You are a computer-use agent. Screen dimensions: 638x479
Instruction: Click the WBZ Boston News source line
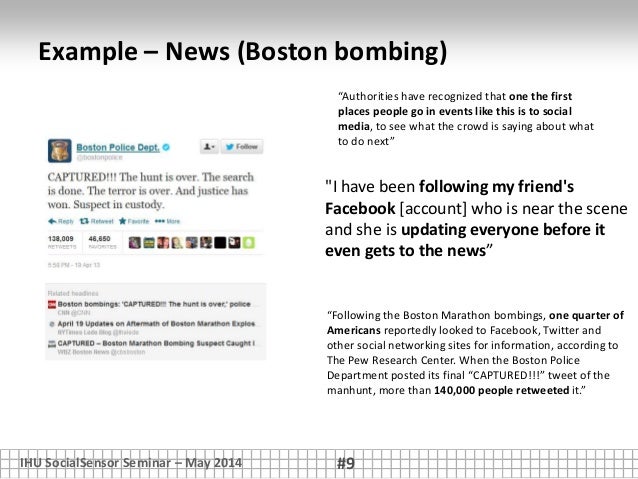[101, 352]
